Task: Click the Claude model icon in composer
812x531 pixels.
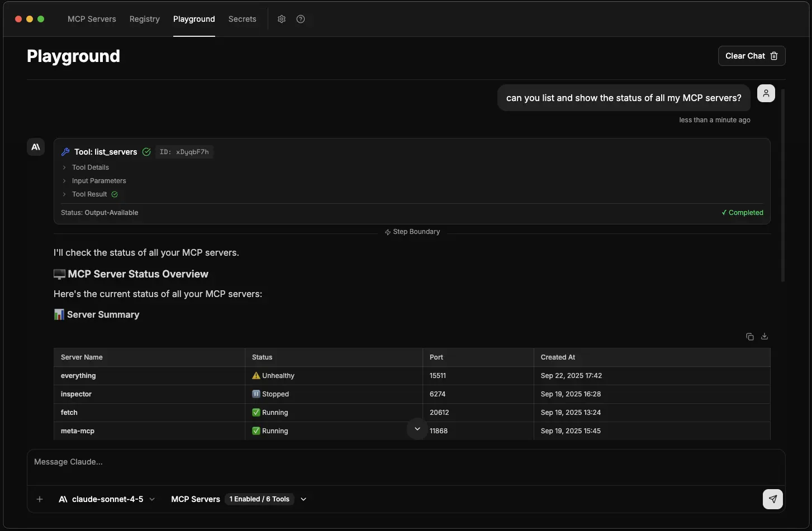Action: tap(63, 499)
